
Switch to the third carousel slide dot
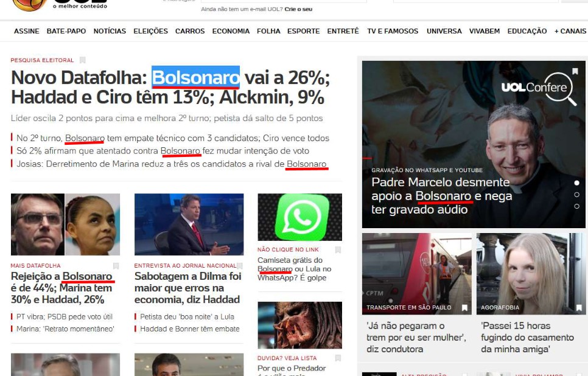point(577,206)
